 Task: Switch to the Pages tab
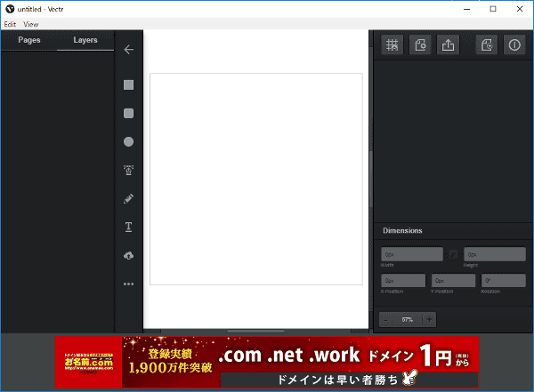point(29,40)
